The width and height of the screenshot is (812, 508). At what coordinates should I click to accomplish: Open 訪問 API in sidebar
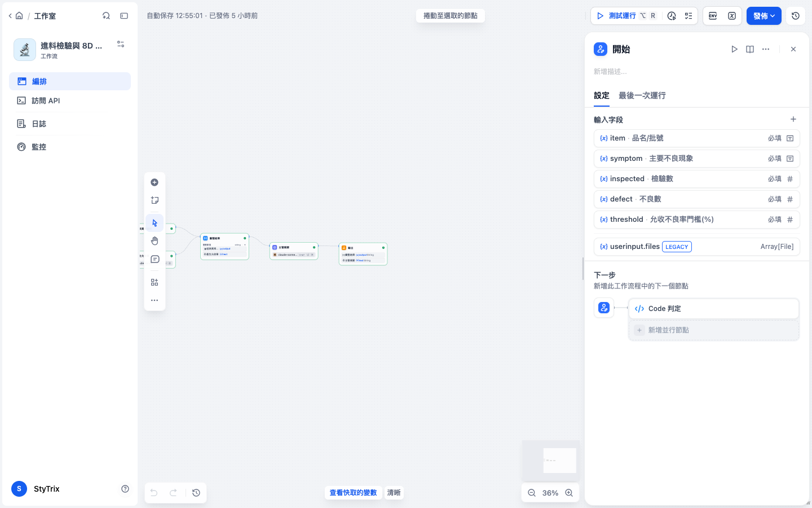46,100
